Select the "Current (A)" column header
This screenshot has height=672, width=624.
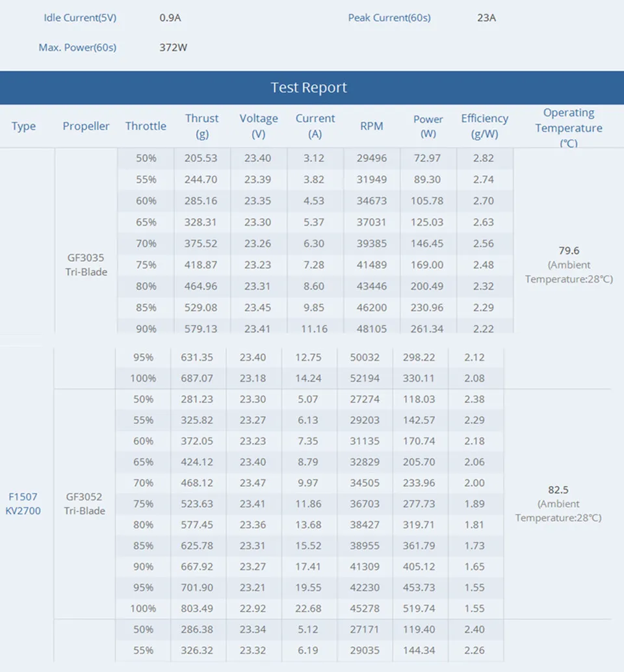[315, 126]
